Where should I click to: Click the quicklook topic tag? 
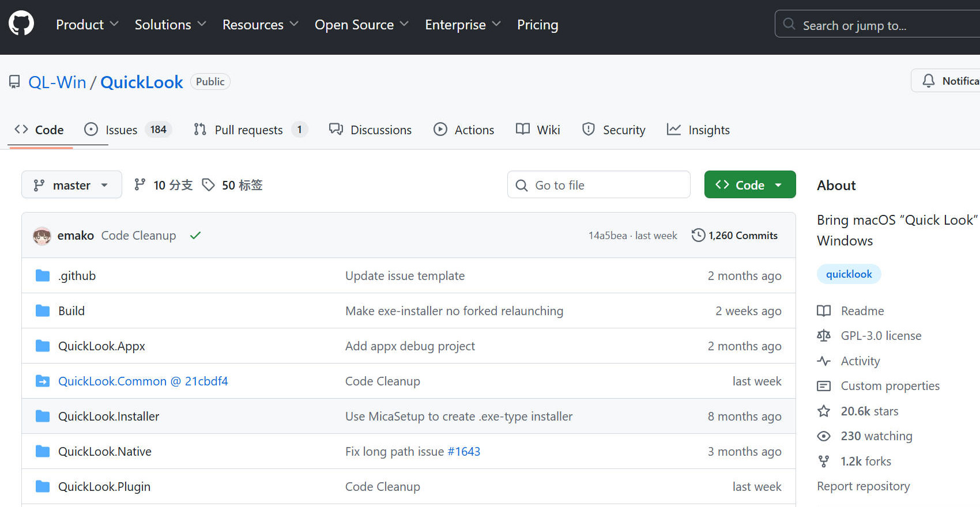(x=849, y=274)
